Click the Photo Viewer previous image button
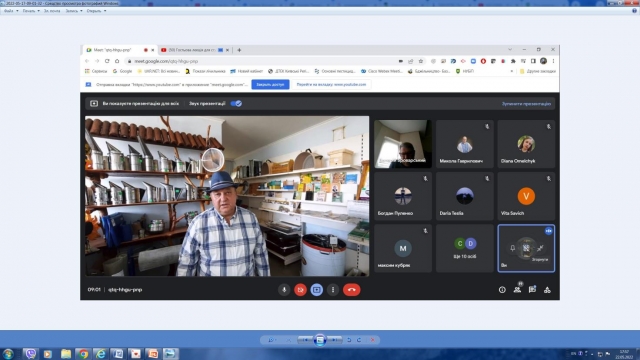 [x=305, y=340]
